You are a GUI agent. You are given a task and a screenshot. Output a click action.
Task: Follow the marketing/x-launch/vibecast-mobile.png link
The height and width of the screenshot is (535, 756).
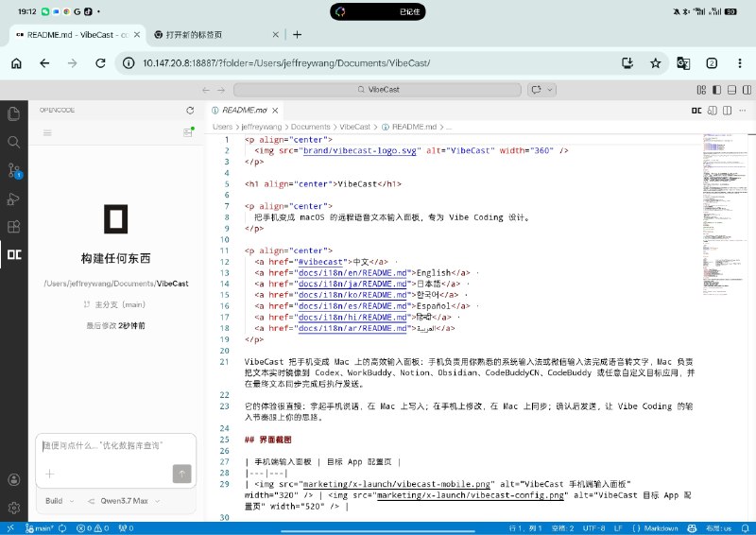point(397,484)
